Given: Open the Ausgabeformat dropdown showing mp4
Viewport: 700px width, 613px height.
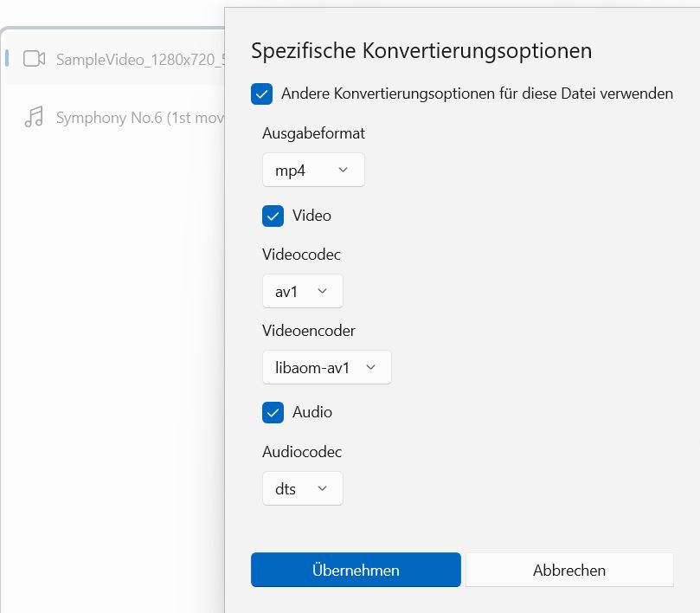Looking at the screenshot, I should click(x=313, y=170).
